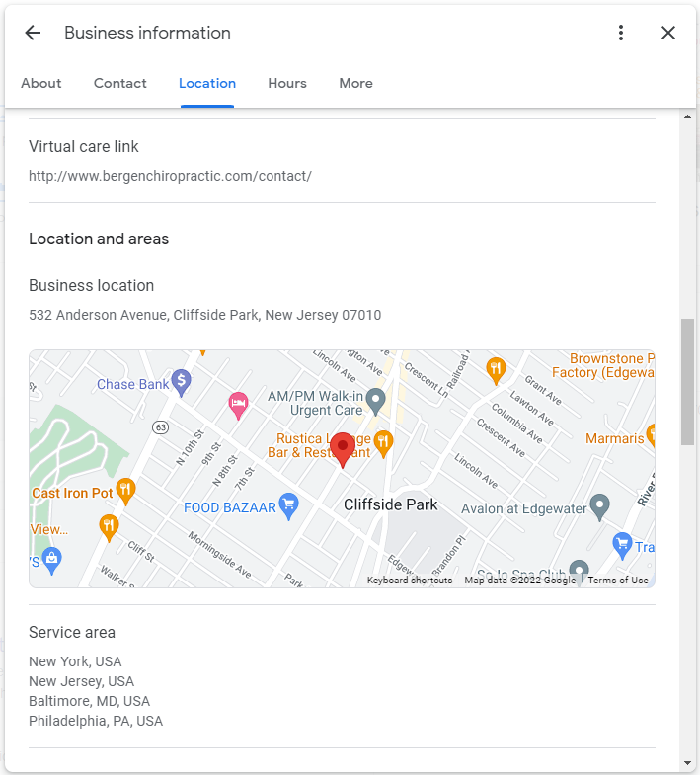The height and width of the screenshot is (775, 700).
Task: Click the scrollbar up arrow
Action: pyautogui.click(x=687, y=116)
